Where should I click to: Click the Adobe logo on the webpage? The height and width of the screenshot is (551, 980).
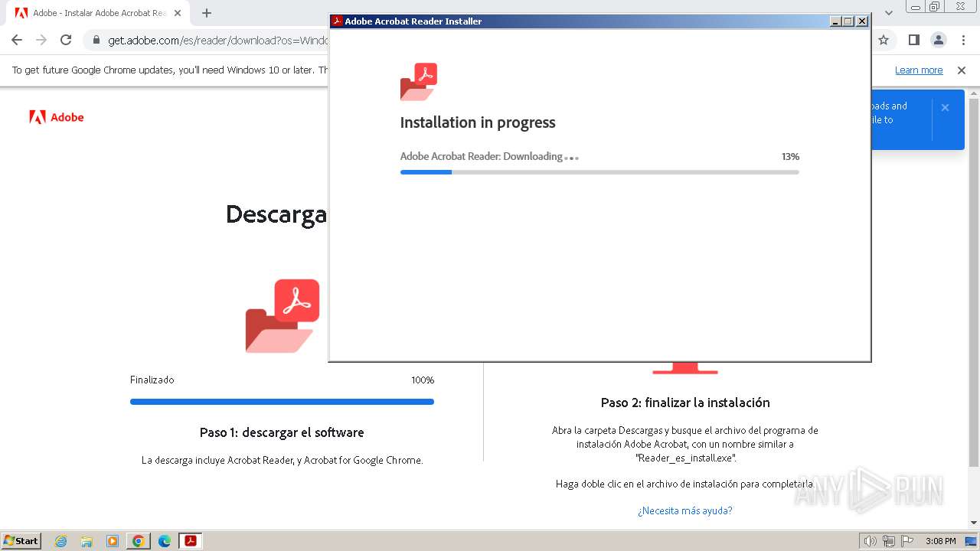point(57,117)
